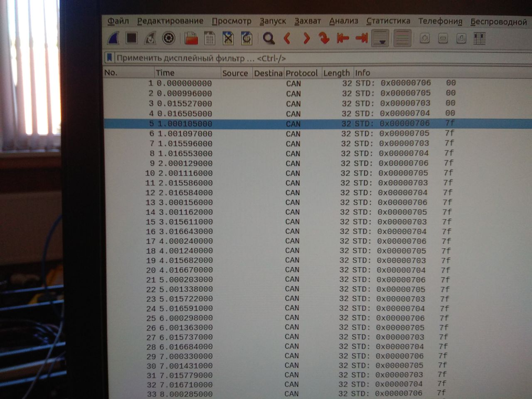Open a capture file via folder icon
532x399 pixels.
pyautogui.click(x=191, y=39)
